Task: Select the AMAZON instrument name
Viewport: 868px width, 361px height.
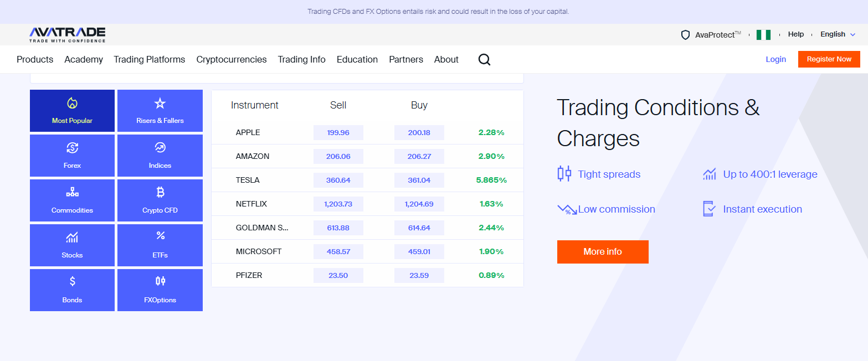Action: point(253,156)
